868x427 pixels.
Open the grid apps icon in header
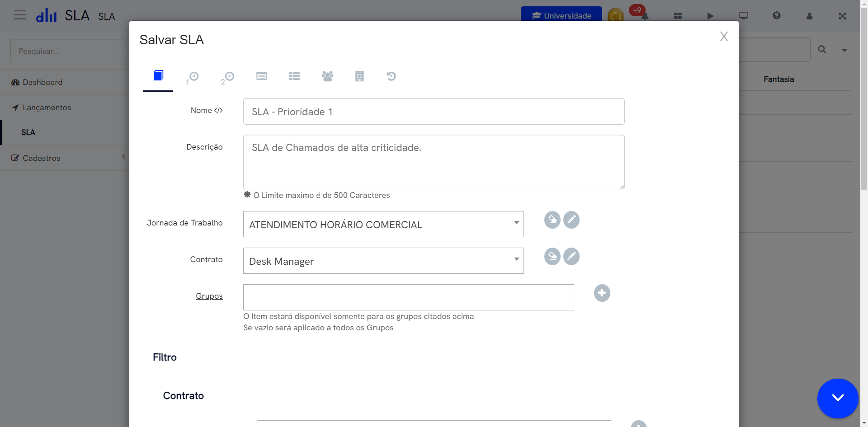[x=678, y=16]
